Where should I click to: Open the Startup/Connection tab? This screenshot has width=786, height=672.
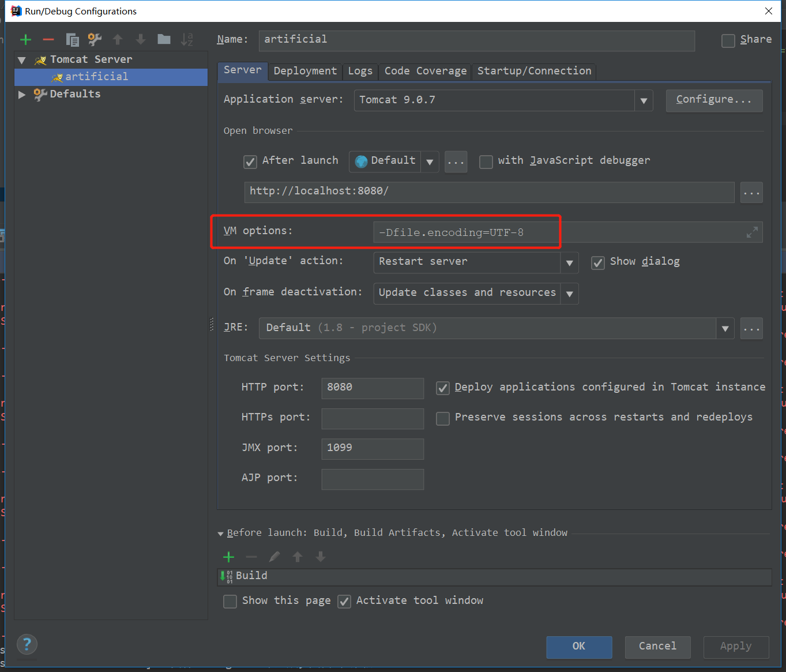(x=534, y=71)
